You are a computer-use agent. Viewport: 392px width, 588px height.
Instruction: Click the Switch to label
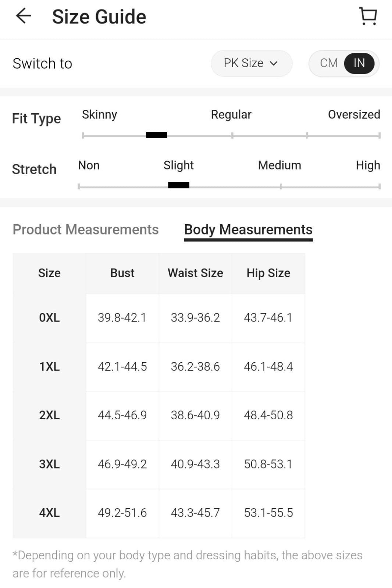coord(42,63)
